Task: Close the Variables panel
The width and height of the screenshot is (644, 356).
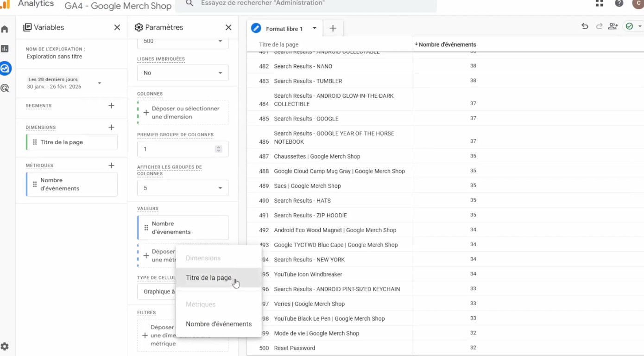Action: click(117, 27)
